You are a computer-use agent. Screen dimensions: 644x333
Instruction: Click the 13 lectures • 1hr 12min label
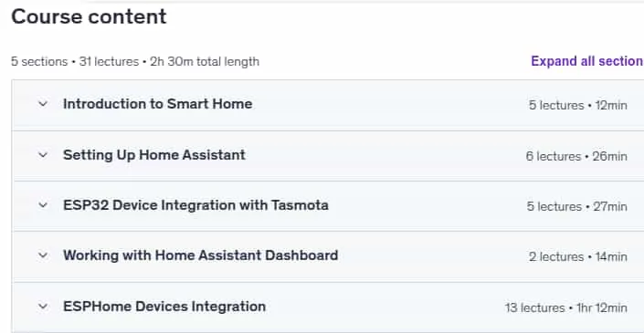[566, 307]
